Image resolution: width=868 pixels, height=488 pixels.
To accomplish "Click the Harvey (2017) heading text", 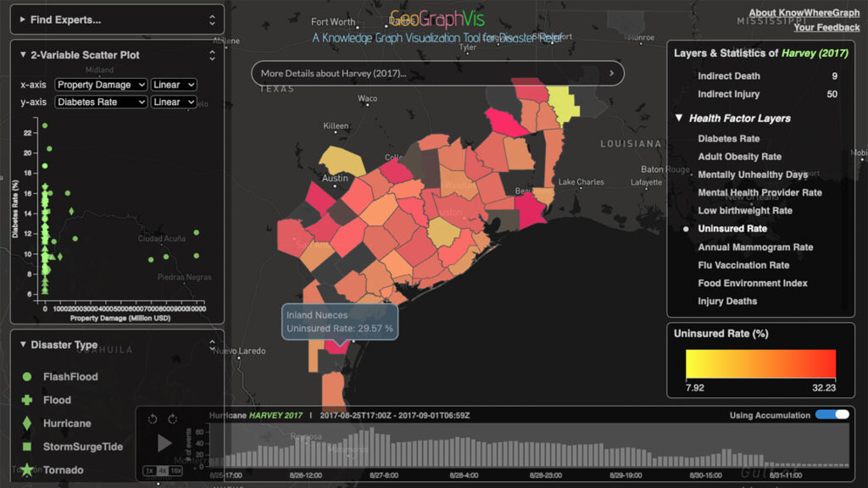I will [815, 53].
